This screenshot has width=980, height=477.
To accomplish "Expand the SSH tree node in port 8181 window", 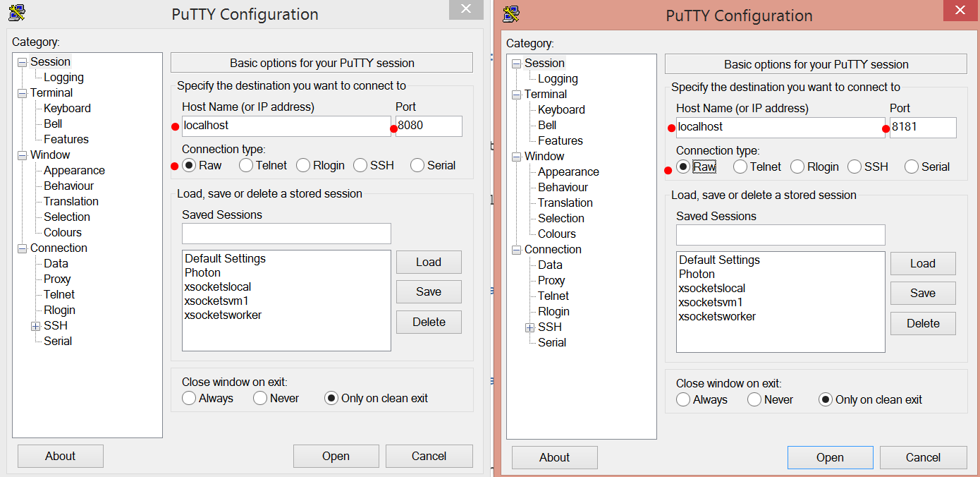I will click(x=530, y=327).
